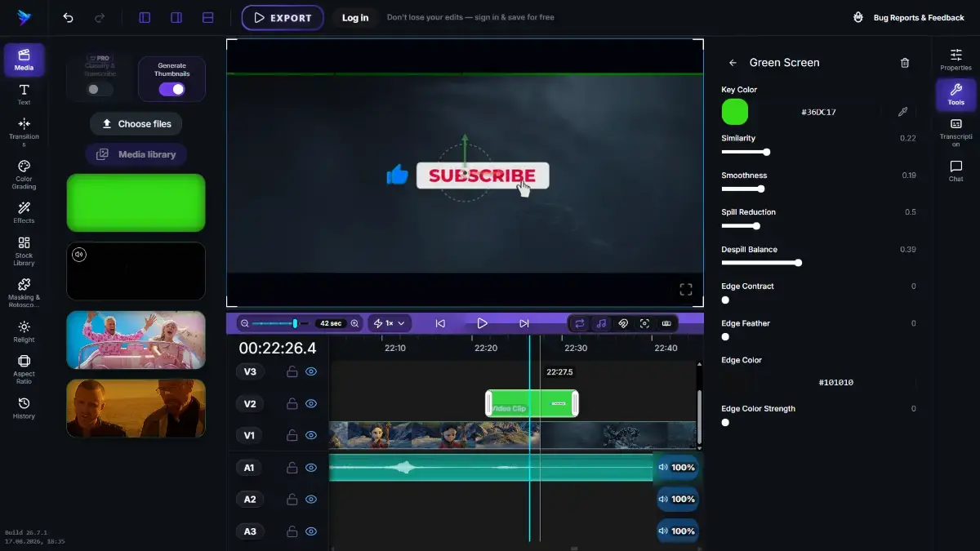Toggle the bottom timeline layout icon
The width and height of the screenshot is (980, 551).
[208, 18]
